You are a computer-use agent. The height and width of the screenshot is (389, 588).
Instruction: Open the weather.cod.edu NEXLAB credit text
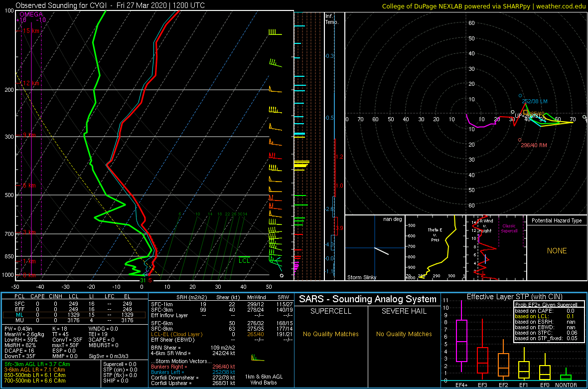click(484, 6)
